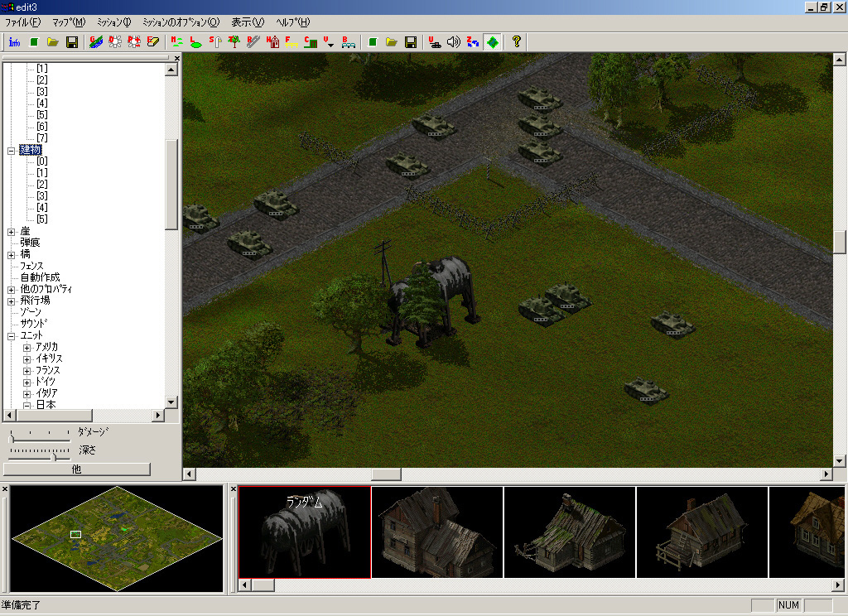This screenshot has width=848, height=616.
Task: Save mission using second floppy disk icon
Action: tap(411, 42)
